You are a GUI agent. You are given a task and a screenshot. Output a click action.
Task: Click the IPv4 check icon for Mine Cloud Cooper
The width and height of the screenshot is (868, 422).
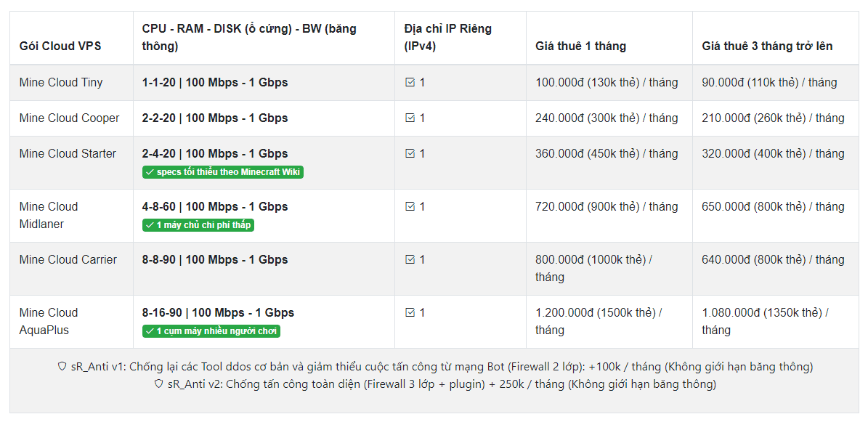(410, 118)
